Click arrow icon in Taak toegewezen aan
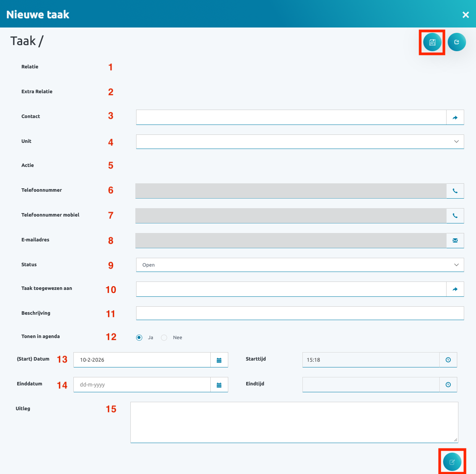 pyautogui.click(x=455, y=290)
